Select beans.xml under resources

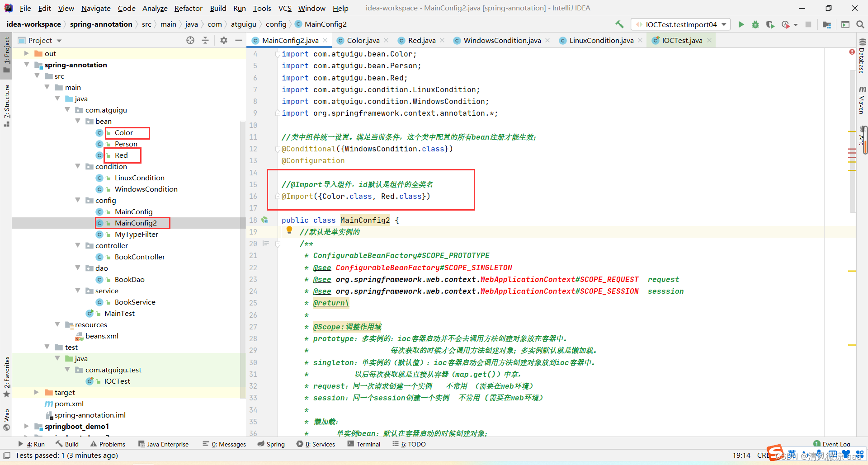point(102,336)
